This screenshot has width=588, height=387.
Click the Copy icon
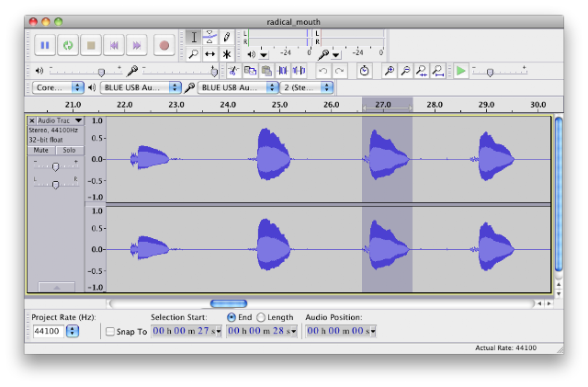(250, 71)
